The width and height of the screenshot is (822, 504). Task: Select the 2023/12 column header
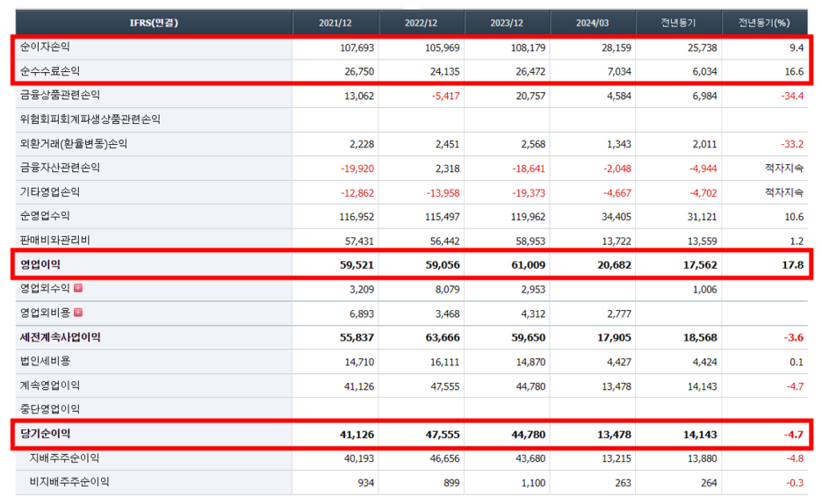pos(507,23)
